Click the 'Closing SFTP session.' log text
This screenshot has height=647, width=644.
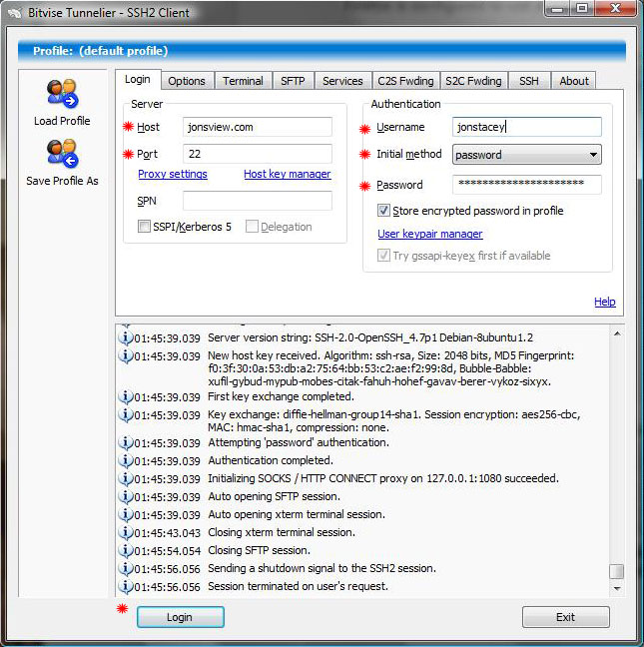[x=259, y=550]
